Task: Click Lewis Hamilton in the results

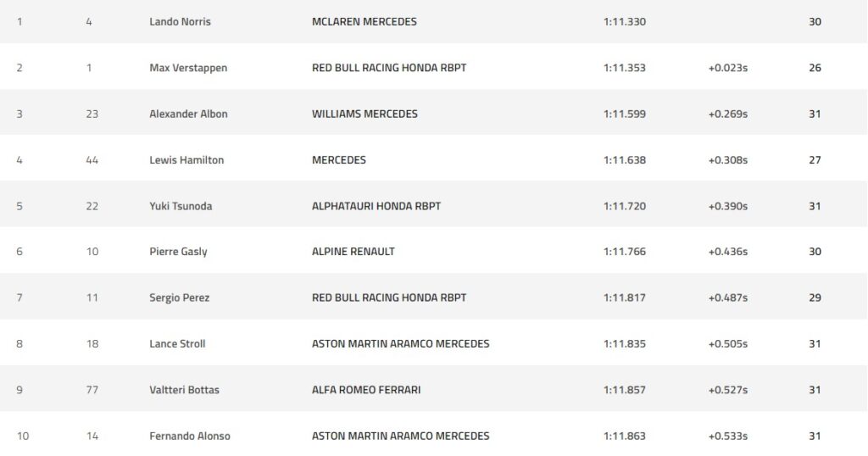Action: coord(186,159)
